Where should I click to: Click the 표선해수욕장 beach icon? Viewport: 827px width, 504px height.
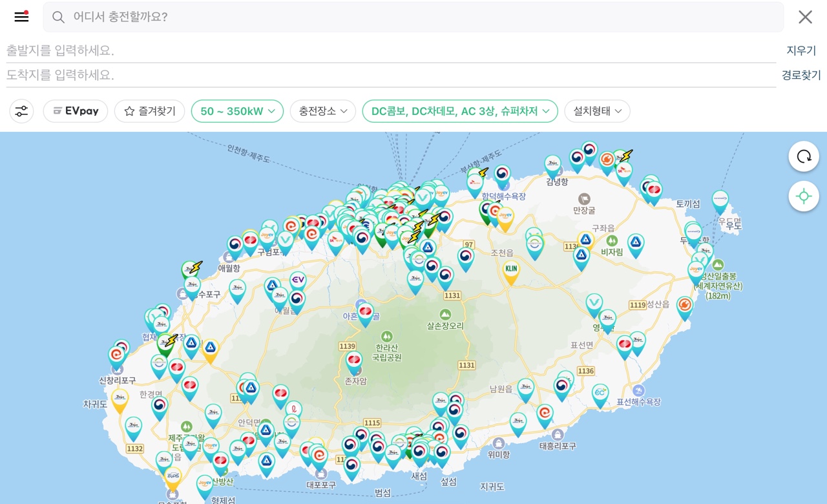[638, 390]
